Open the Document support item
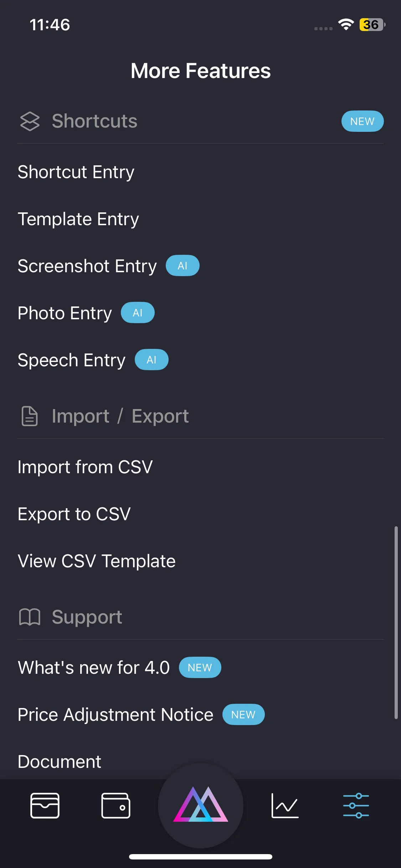Image resolution: width=401 pixels, height=868 pixels. (60, 762)
